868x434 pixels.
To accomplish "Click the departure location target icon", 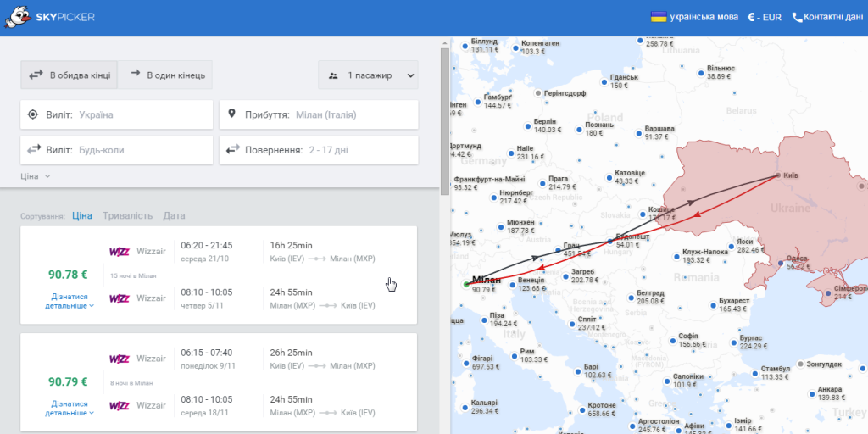I will click(x=33, y=114).
